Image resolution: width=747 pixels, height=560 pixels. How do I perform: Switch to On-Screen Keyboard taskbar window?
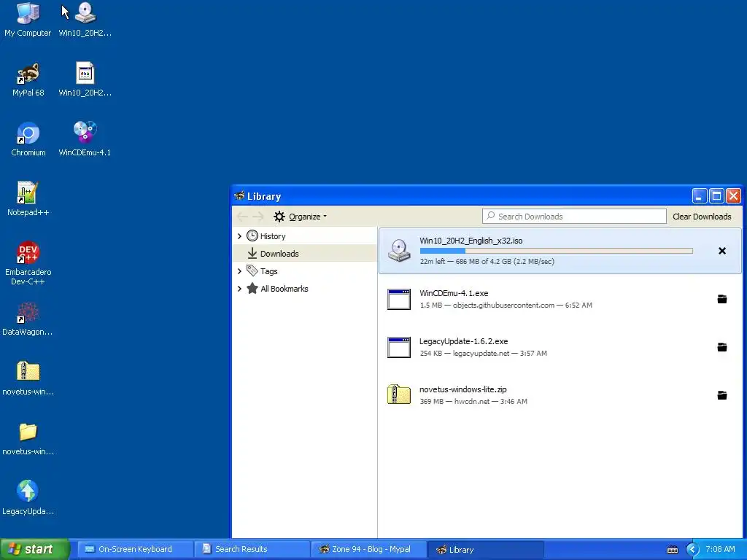click(134, 549)
